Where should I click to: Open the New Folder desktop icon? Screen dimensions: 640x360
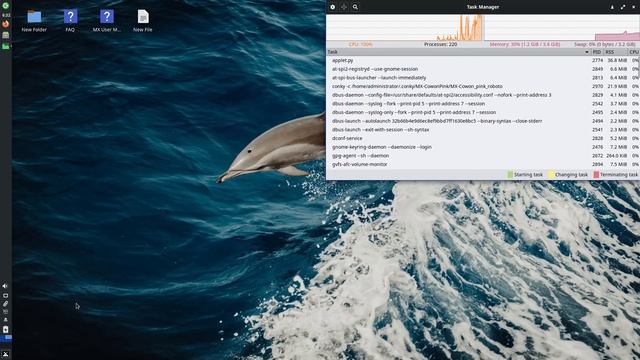click(34, 21)
